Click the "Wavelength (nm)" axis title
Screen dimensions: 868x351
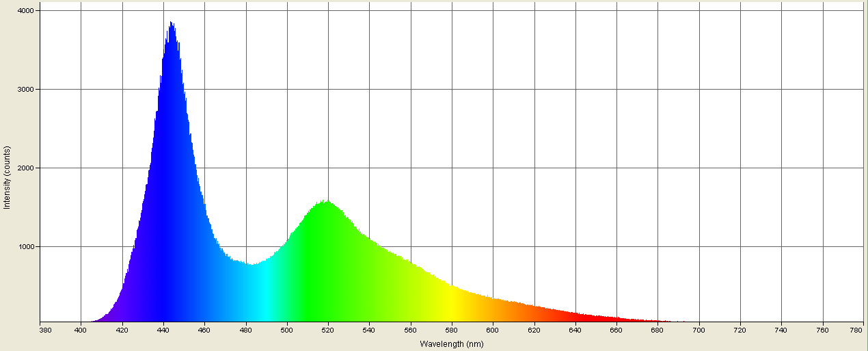(x=452, y=344)
